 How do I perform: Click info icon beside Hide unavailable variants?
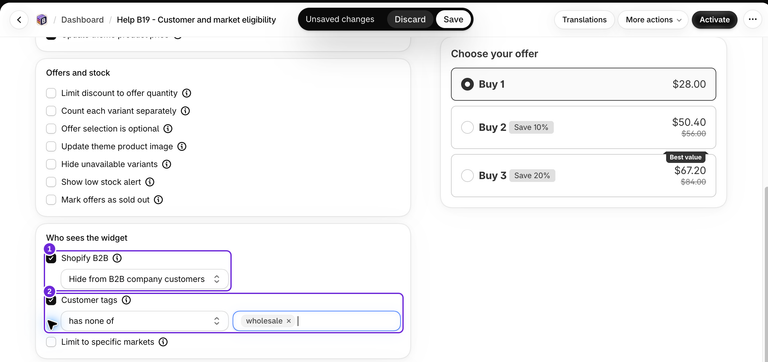tap(167, 164)
